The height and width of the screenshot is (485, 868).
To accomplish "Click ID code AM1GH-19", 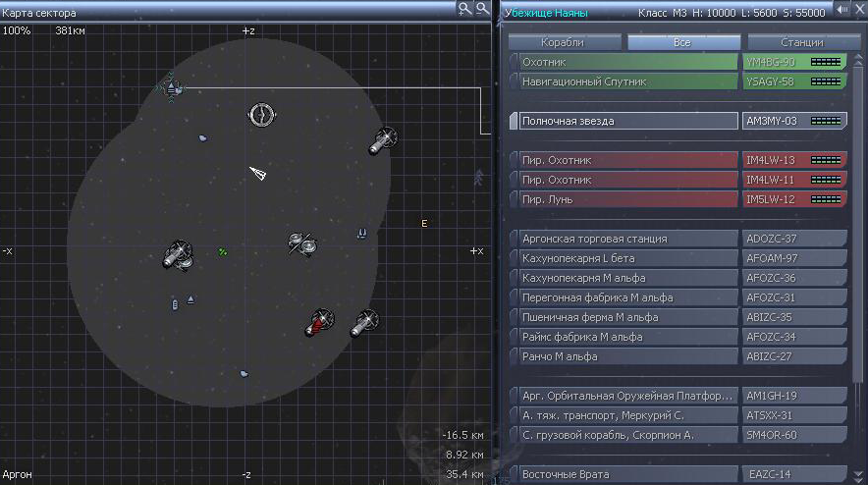I will pyautogui.click(x=771, y=396).
